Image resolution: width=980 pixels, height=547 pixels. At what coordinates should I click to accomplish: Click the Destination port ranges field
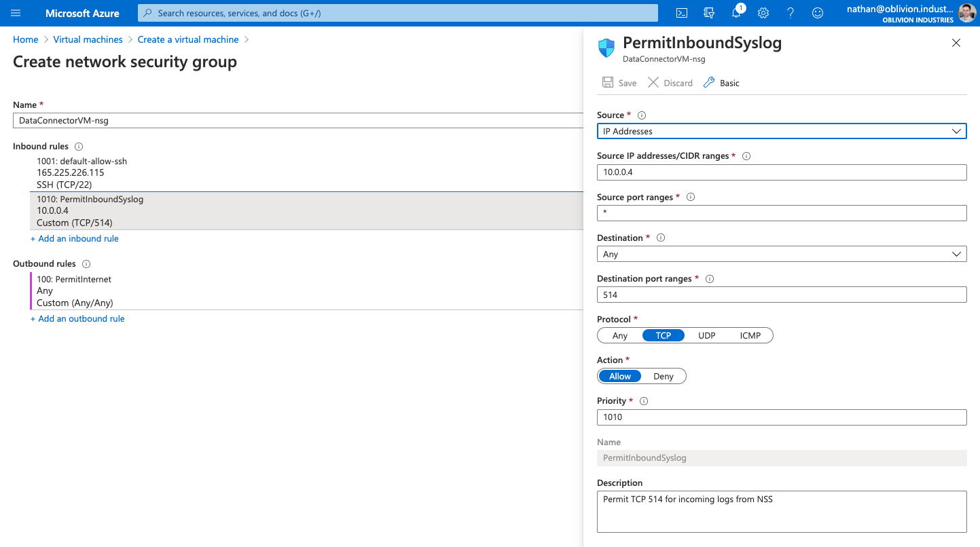click(781, 295)
